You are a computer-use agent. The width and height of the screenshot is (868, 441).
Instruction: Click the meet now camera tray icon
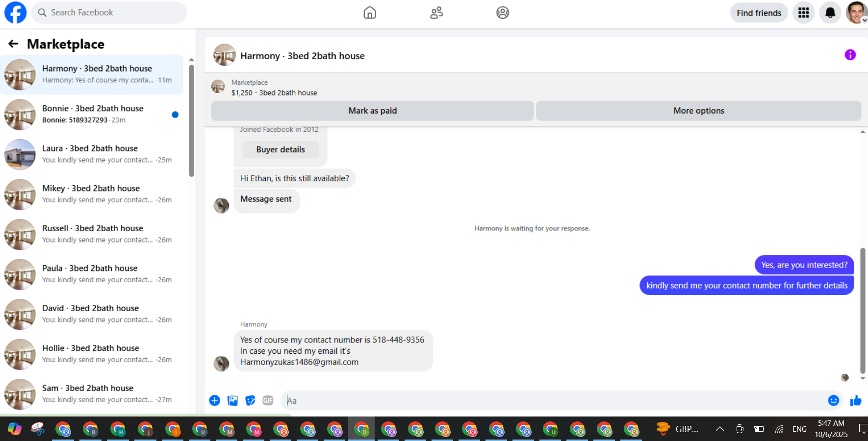coord(740,429)
